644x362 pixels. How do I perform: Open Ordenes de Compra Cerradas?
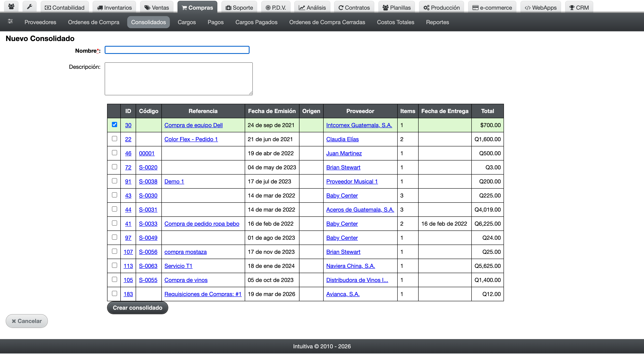pyautogui.click(x=327, y=22)
